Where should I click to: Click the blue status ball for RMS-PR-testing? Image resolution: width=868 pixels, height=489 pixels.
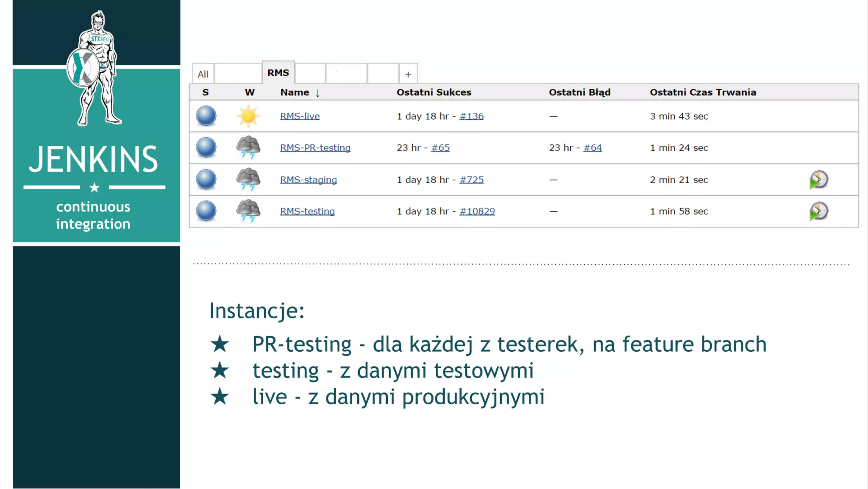point(206,147)
